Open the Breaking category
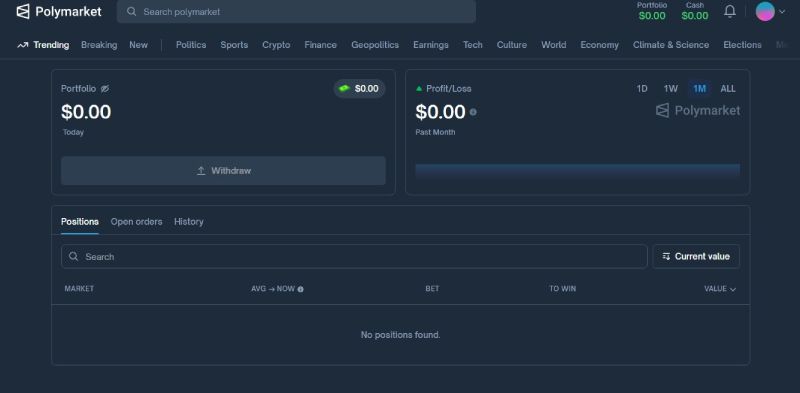Screen dimensions: 800x393 pos(99,45)
